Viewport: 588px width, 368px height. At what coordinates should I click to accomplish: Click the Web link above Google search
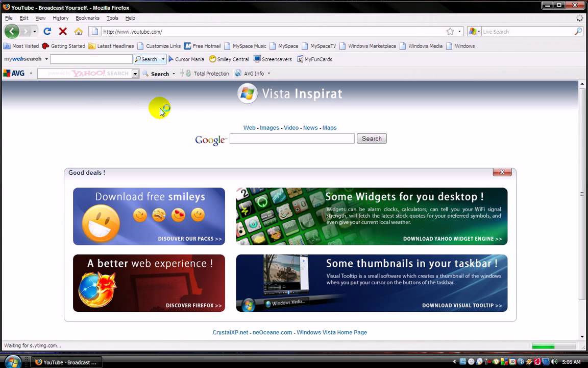(x=250, y=128)
